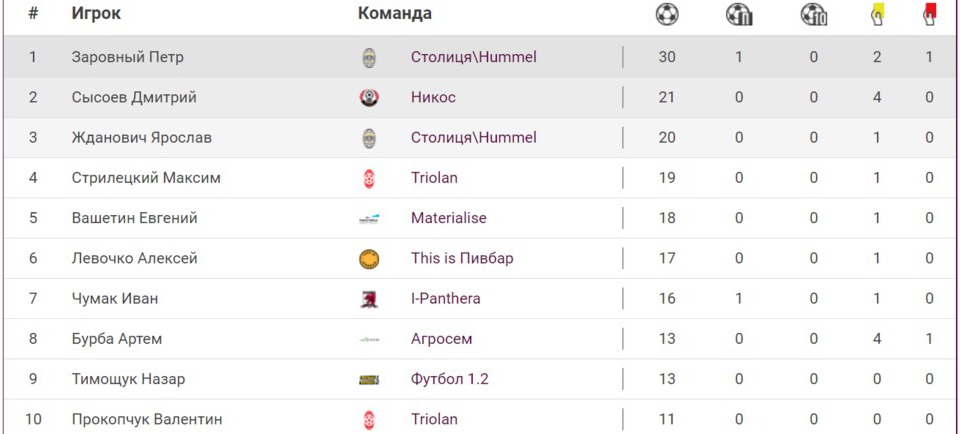
Task: Click the Игрок column header
Action: (97, 14)
